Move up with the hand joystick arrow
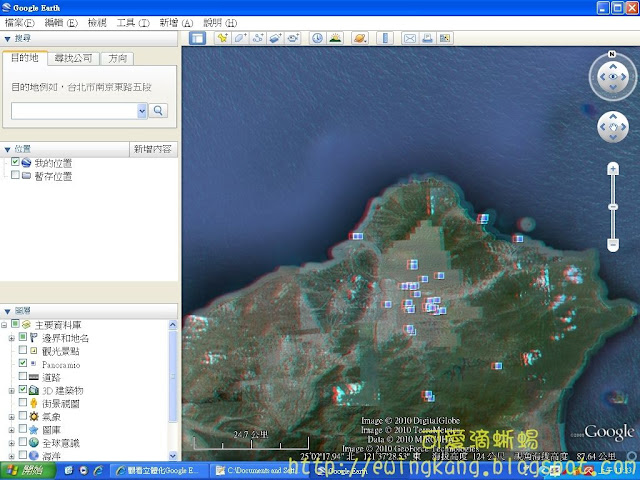This screenshot has height=480, width=640. point(613,117)
